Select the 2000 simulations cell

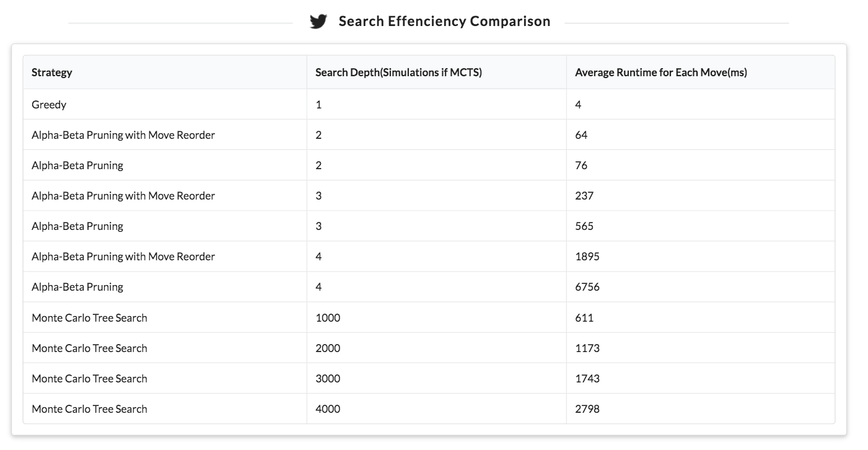click(328, 348)
